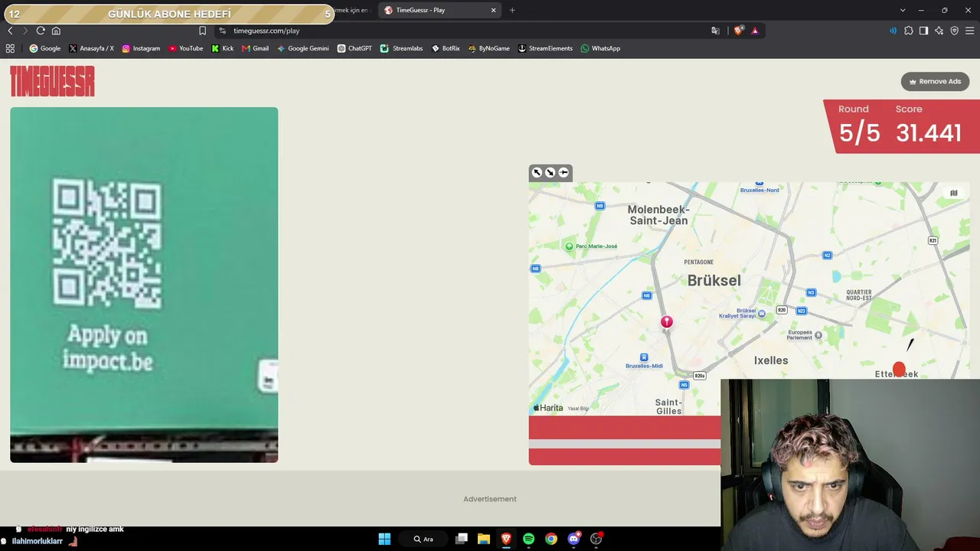Click the timeguessr.com/play address bar
The image size is (980, 551).
459,31
